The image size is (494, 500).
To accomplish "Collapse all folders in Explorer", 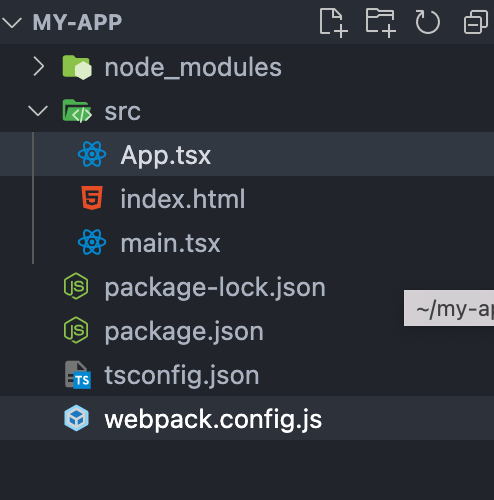I will [x=476, y=23].
